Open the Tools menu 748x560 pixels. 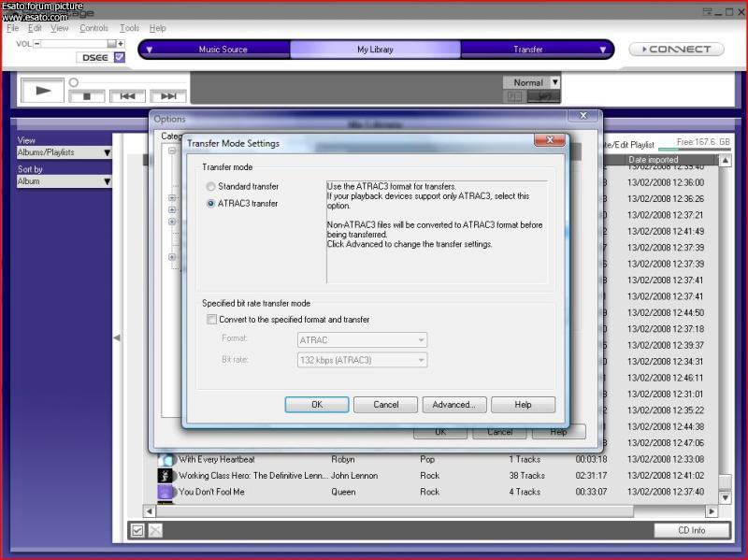point(129,28)
